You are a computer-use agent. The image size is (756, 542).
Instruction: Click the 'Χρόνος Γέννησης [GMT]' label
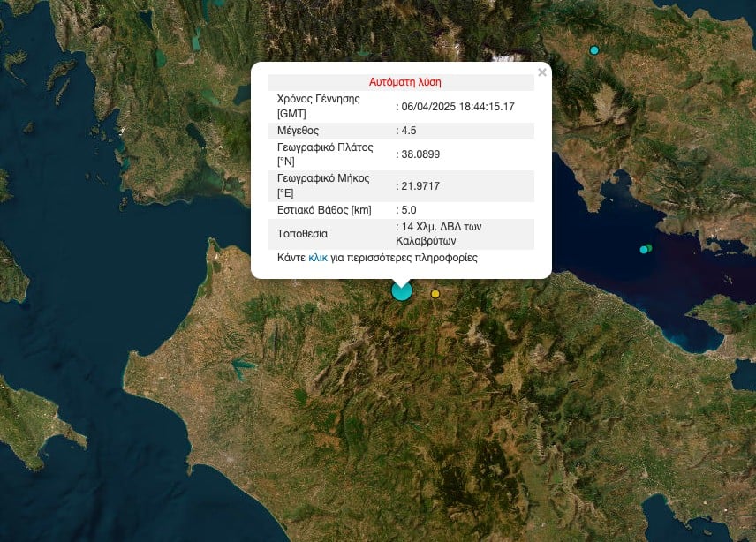click(319, 107)
